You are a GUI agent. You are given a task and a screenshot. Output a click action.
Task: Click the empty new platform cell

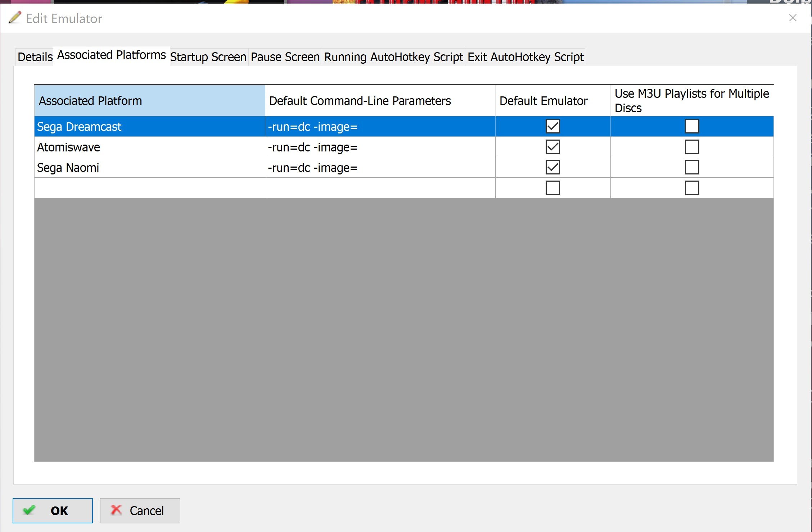150,188
